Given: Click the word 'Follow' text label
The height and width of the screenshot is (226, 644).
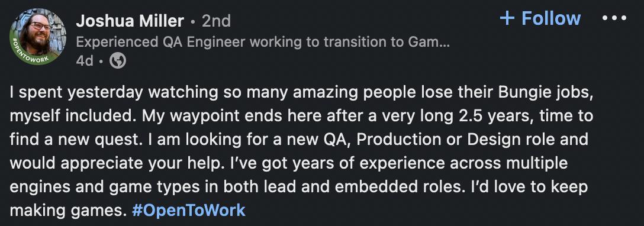Looking at the screenshot, I should click(x=551, y=18).
